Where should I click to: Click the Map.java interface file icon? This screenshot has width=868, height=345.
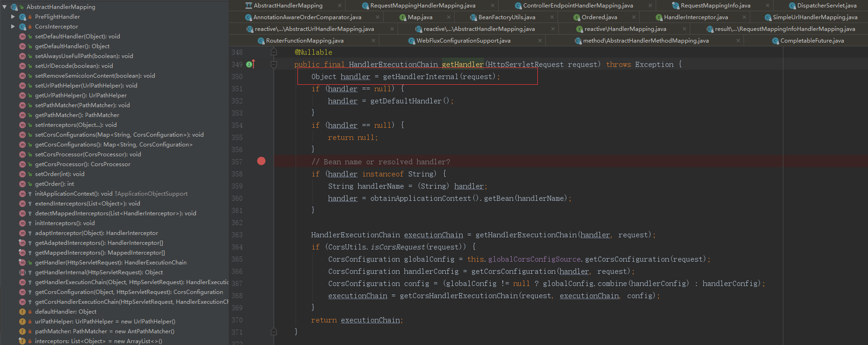pos(403,17)
